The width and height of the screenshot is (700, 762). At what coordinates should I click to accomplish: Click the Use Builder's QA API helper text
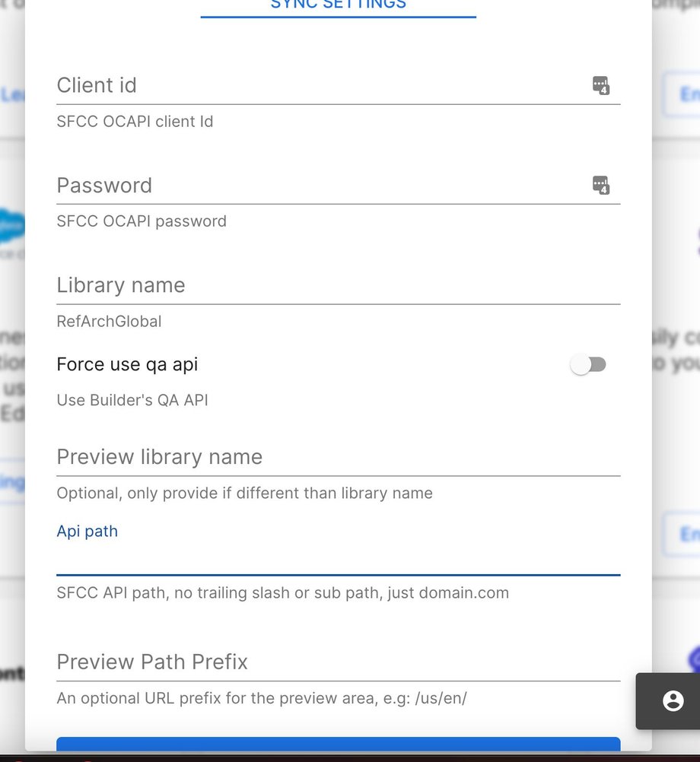pos(132,400)
